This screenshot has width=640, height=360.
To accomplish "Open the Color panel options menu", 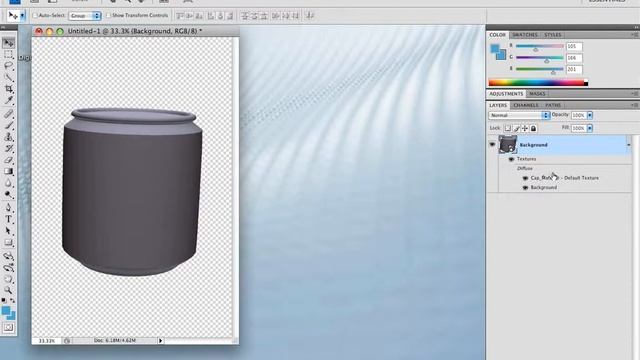I will (634, 35).
